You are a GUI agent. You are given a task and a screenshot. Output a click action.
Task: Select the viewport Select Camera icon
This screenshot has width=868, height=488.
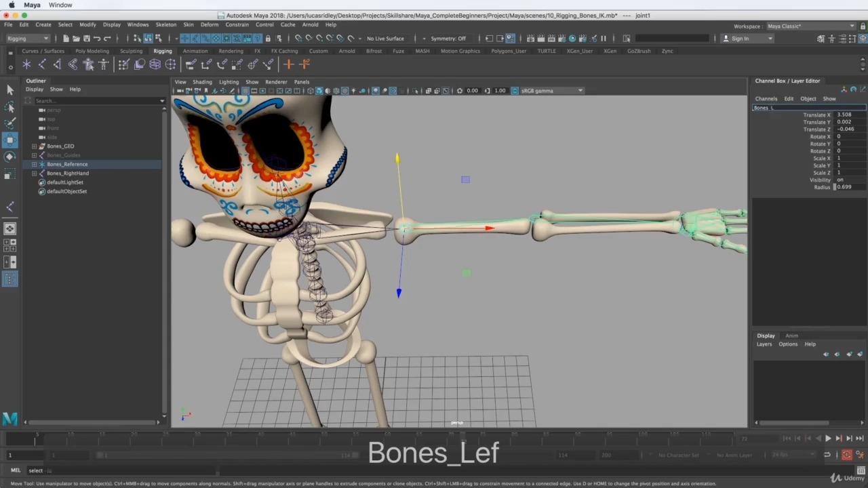(x=180, y=90)
